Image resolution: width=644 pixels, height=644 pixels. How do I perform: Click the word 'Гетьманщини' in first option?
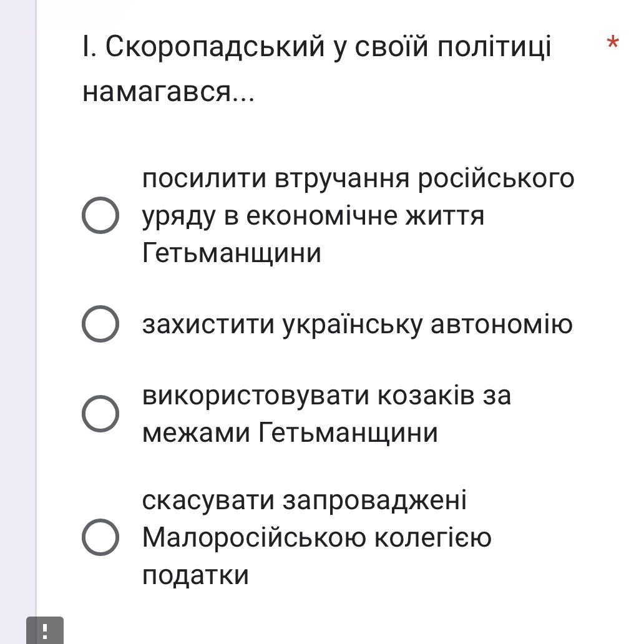(x=232, y=253)
